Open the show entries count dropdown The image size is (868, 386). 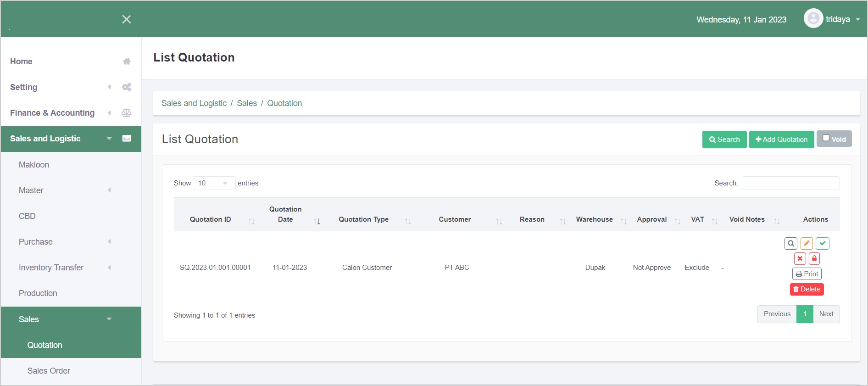(214, 183)
